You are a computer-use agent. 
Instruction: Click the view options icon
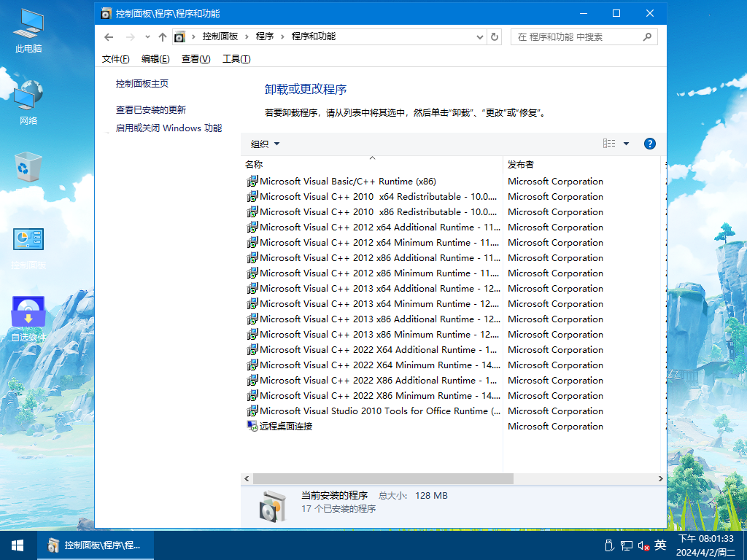point(609,144)
